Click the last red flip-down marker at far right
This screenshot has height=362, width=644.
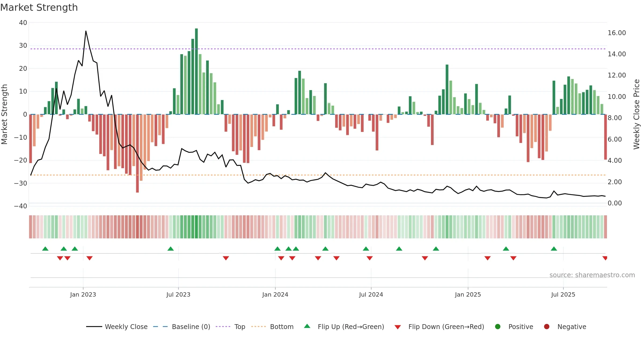click(x=605, y=258)
